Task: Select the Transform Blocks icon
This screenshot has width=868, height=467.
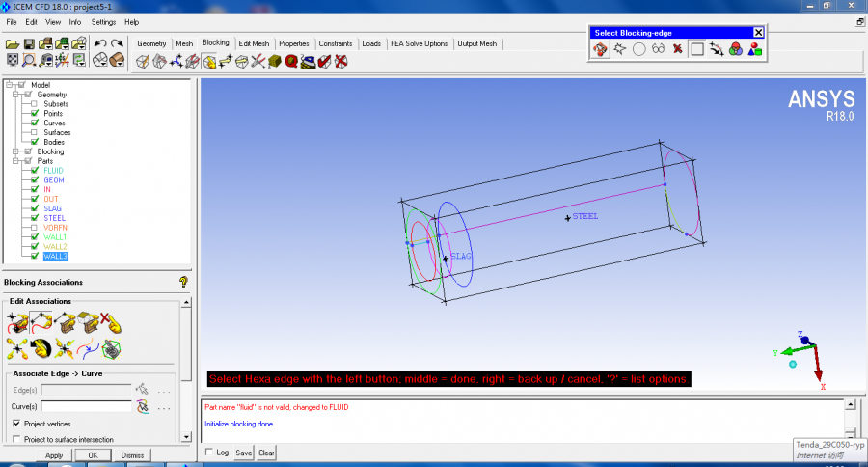Action: [242, 62]
